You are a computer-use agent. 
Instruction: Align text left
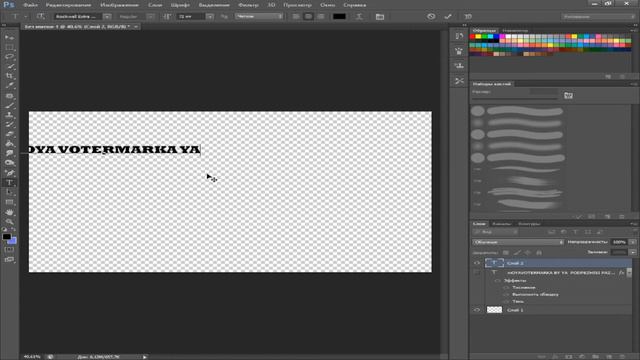(296, 17)
